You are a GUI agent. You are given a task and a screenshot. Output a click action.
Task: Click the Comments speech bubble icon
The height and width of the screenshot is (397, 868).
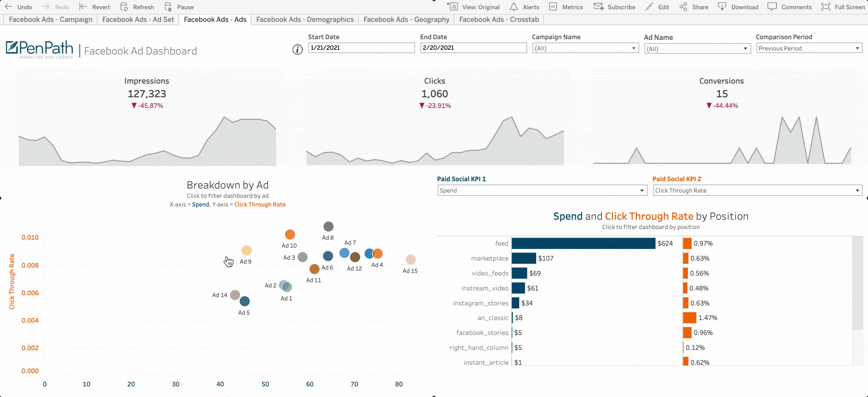tap(772, 6)
